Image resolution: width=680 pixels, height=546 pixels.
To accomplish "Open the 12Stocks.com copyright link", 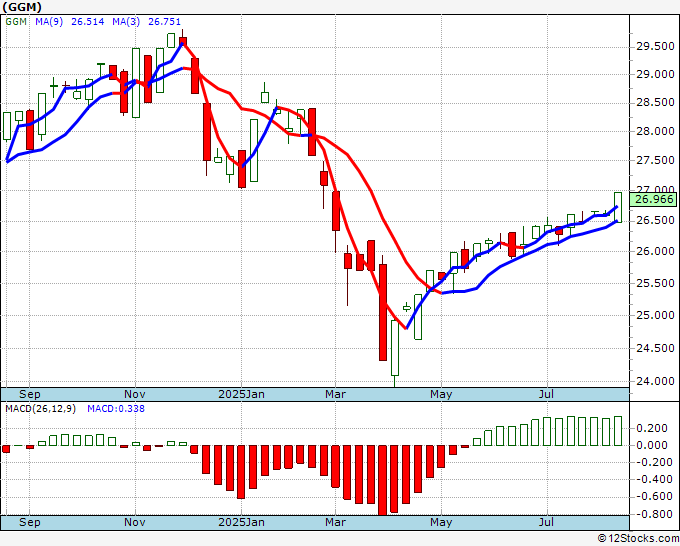I will click(x=638, y=539).
